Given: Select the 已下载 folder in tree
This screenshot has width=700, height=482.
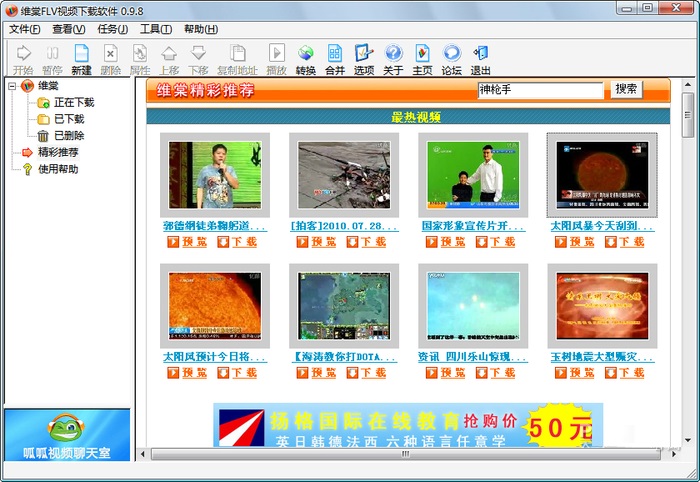Looking at the screenshot, I should point(68,119).
